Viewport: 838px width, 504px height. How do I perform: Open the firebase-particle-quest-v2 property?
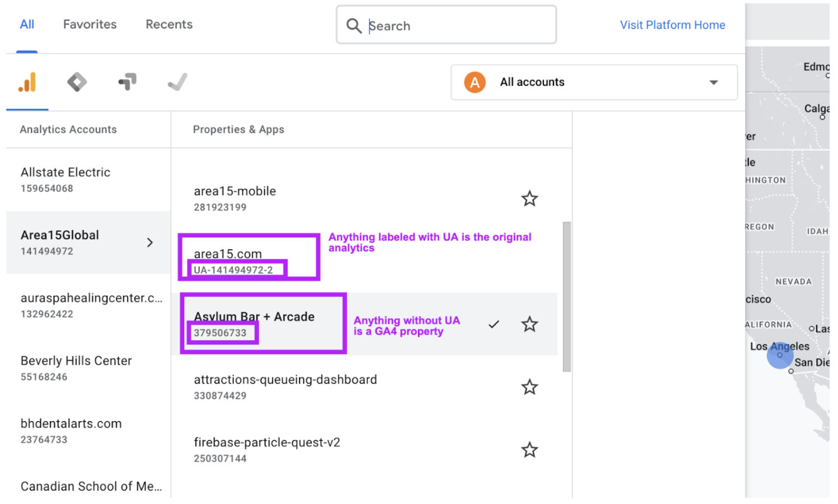[364, 449]
